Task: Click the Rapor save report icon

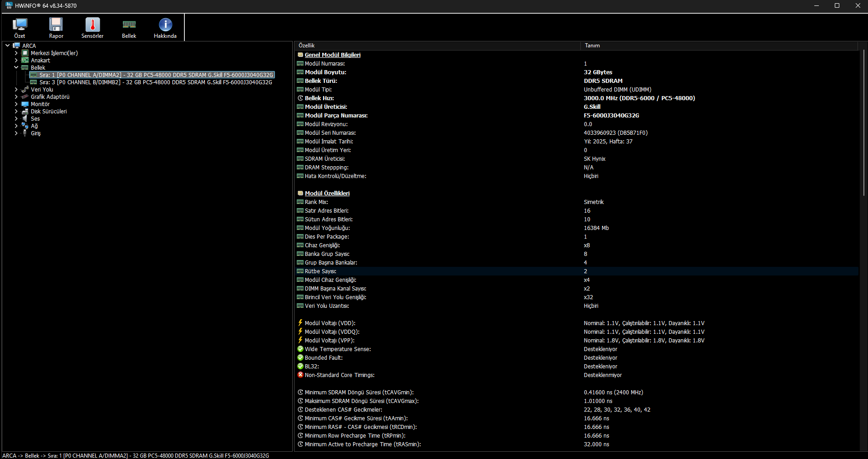Action: (56, 25)
